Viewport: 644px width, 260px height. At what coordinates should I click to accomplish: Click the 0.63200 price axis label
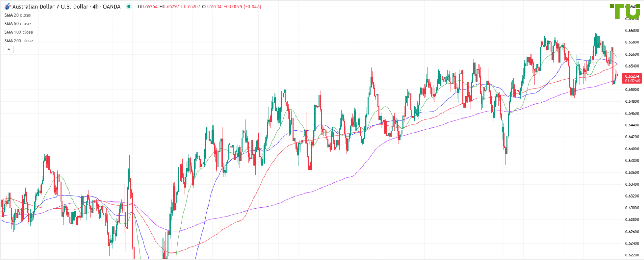click(632, 196)
